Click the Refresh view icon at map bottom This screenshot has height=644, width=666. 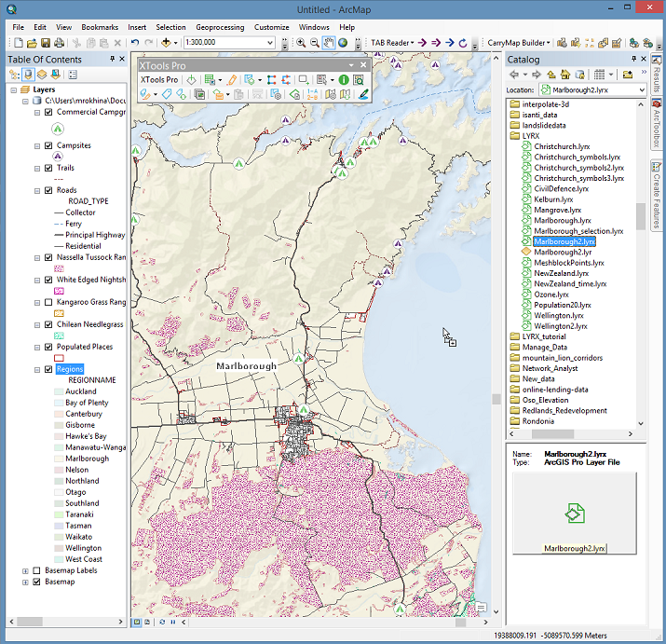pos(162,622)
